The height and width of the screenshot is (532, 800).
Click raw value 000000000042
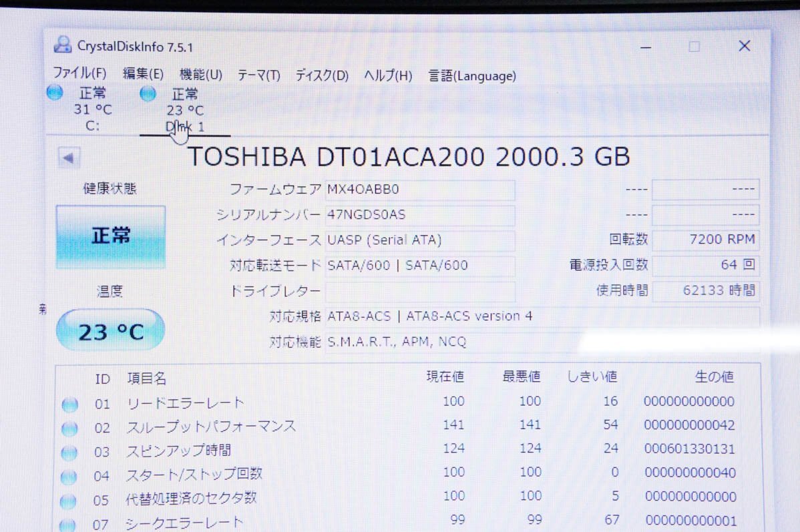[689, 425]
